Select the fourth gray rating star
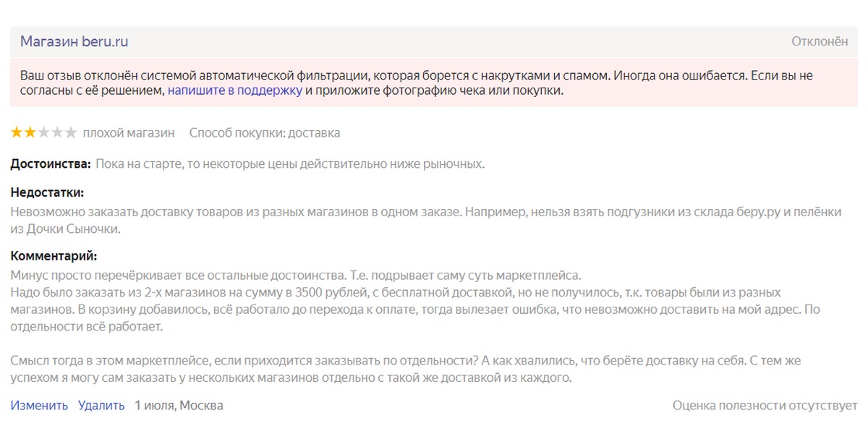 click(x=57, y=132)
